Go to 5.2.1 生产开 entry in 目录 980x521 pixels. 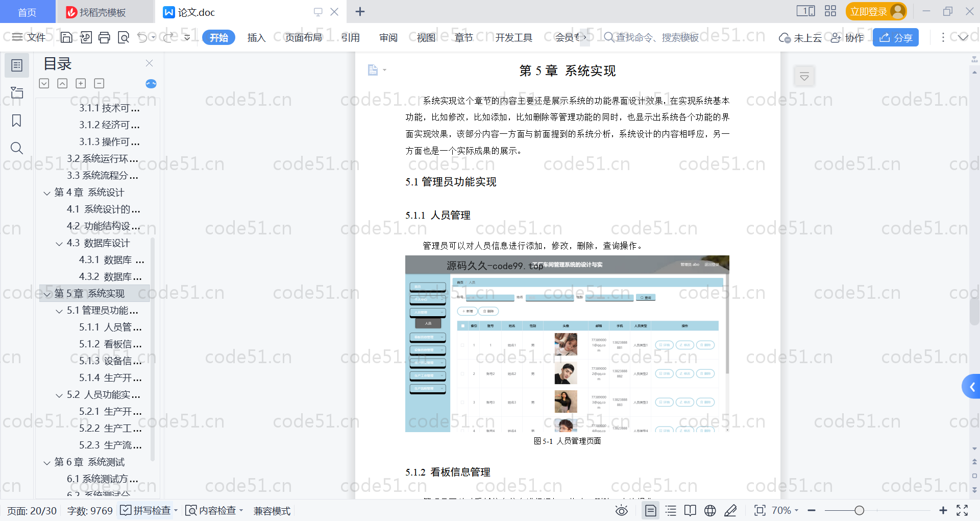(x=110, y=411)
